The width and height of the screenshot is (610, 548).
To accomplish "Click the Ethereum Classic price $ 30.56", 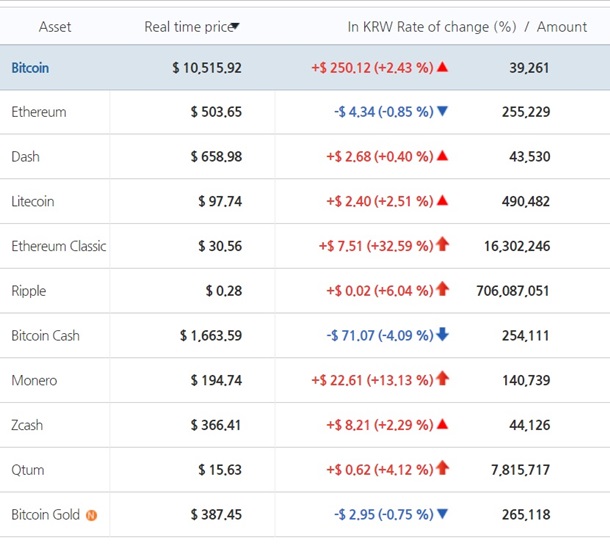I will click(220, 246).
